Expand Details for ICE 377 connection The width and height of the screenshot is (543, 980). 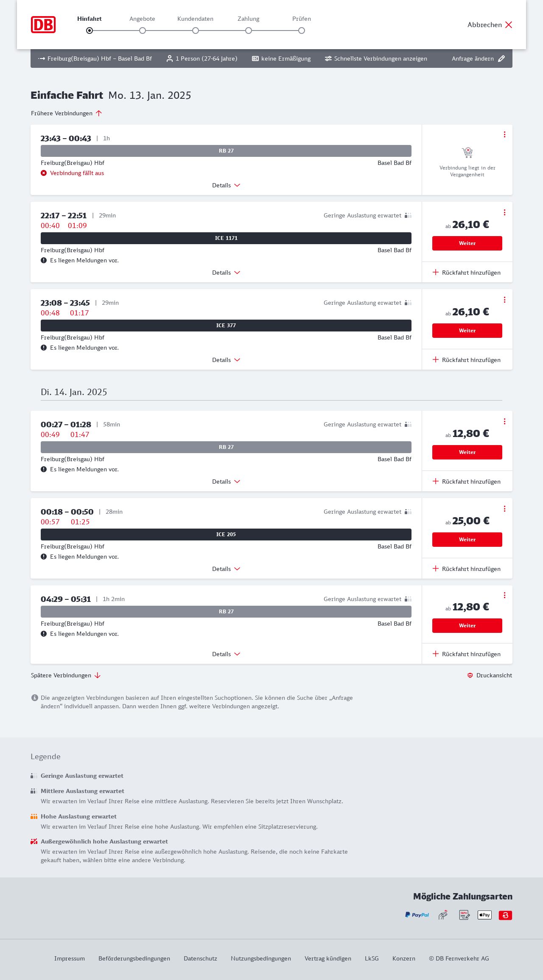[x=226, y=360]
